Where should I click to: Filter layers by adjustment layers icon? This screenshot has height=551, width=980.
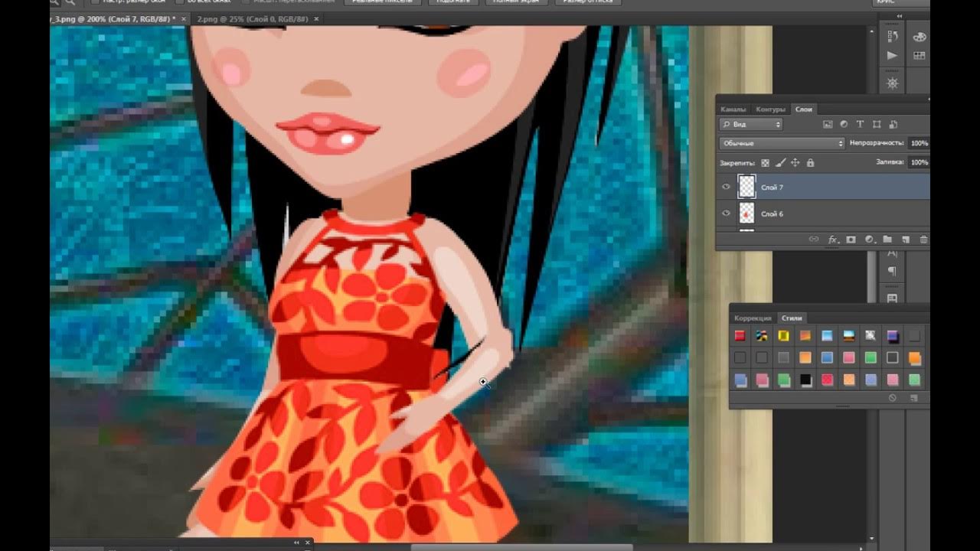844,124
